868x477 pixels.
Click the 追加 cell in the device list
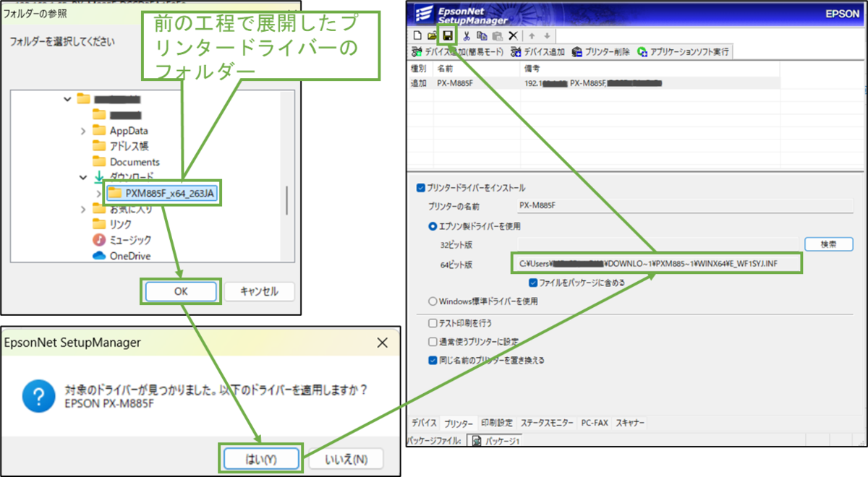pos(418,83)
